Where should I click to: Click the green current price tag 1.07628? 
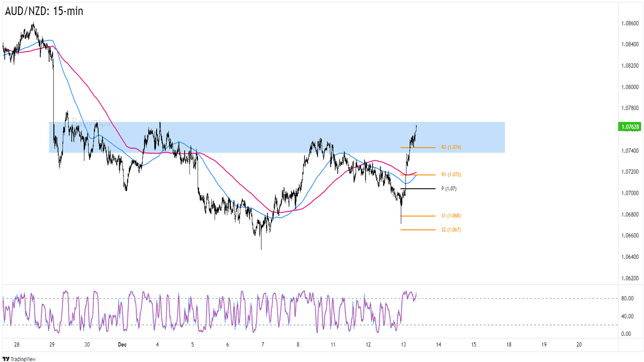[x=629, y=127]
